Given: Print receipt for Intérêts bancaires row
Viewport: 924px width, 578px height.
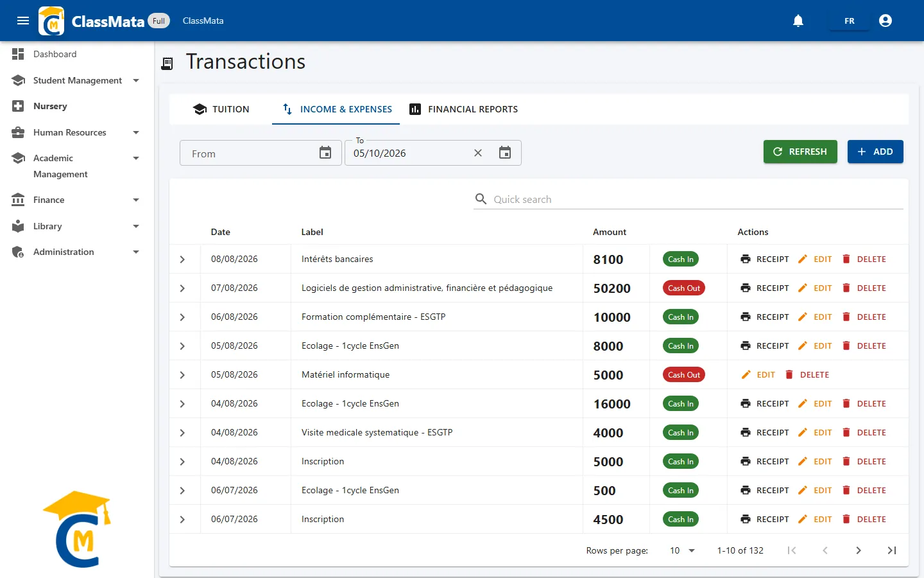Looking at the screenshot, I should [765, 259].
